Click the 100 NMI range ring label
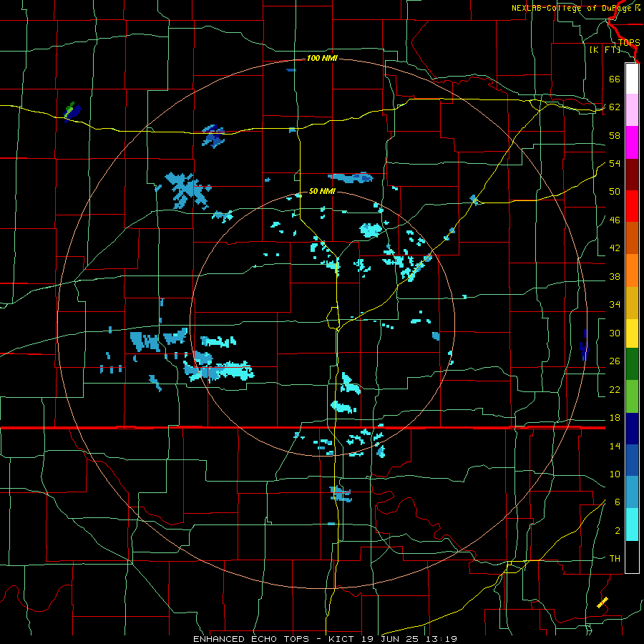The height and width of the screenshot is (644, 644). tap(322, 59)
